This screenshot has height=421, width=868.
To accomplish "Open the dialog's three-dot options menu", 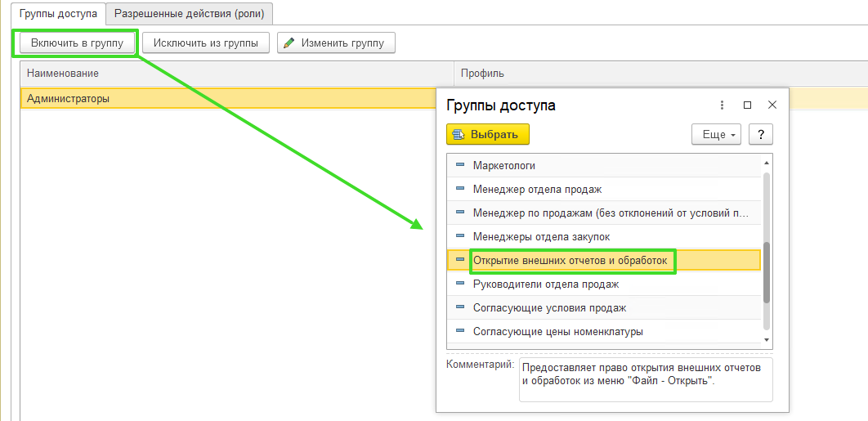I will (722, 105).
